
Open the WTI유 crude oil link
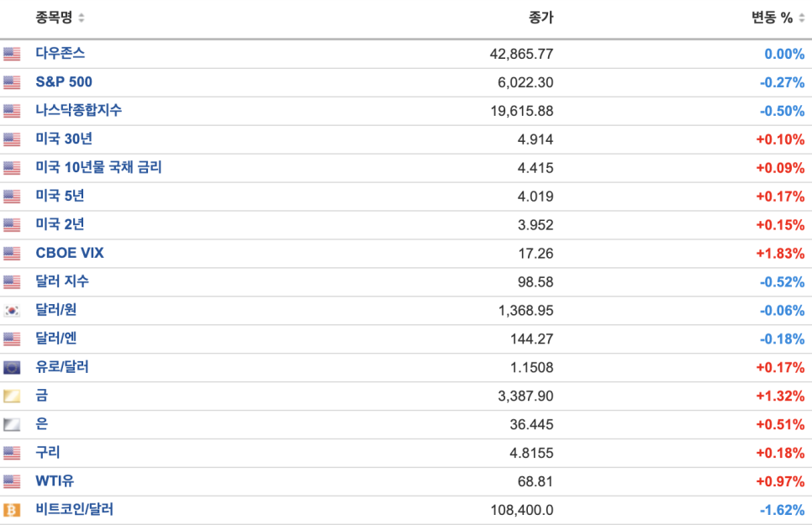pyautogui.click(x=55, y=480)
